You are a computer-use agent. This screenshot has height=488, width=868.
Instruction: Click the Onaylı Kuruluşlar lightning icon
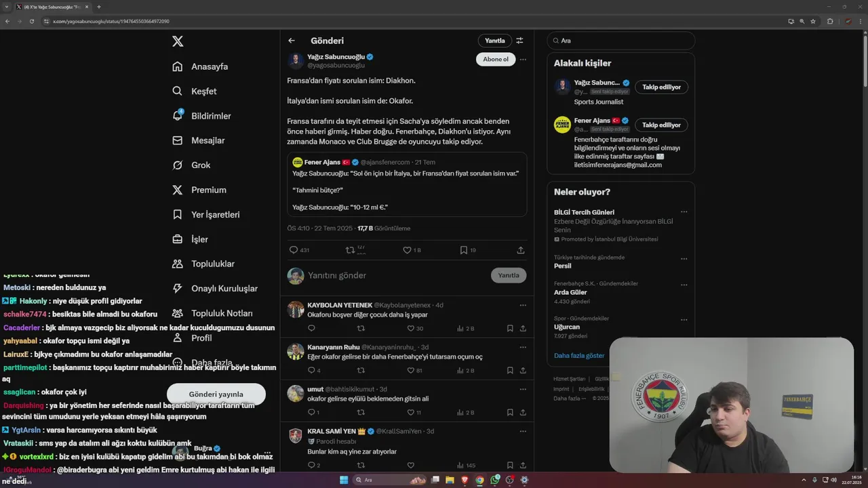pyautogui.click(x=178, y=288)
